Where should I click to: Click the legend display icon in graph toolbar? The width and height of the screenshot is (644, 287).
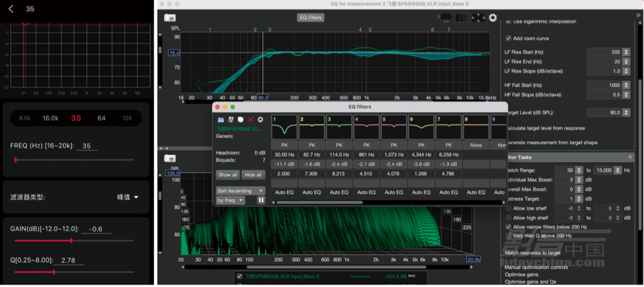click(x=446, y=18)
